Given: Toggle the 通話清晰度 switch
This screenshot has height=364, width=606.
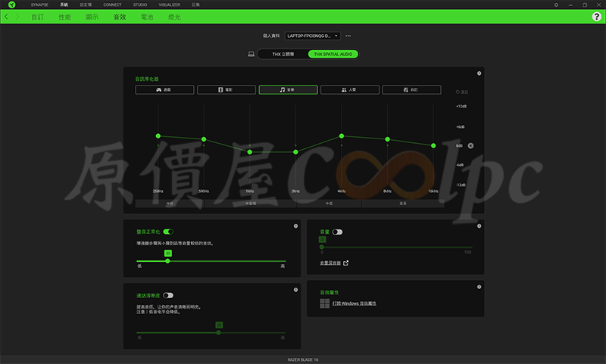Looking at the screenshot, I should pos(168,295).
